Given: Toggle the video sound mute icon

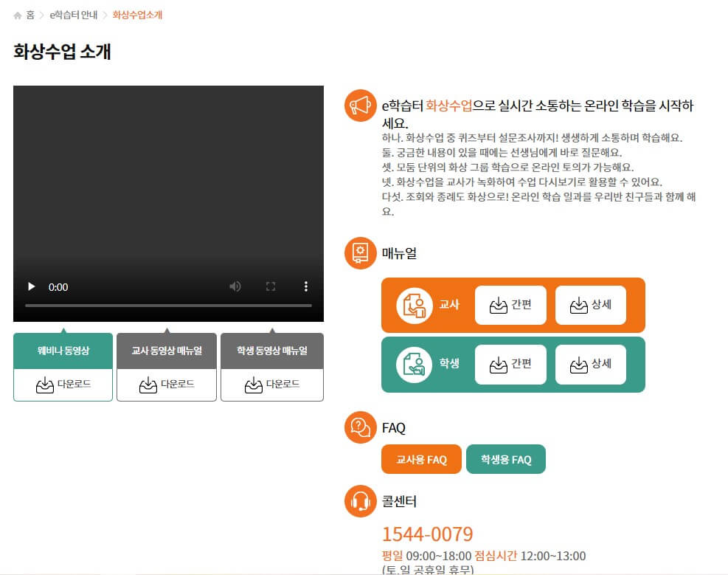Looking at the screenshot, I should pyautogui.click(x=235, y=286).
